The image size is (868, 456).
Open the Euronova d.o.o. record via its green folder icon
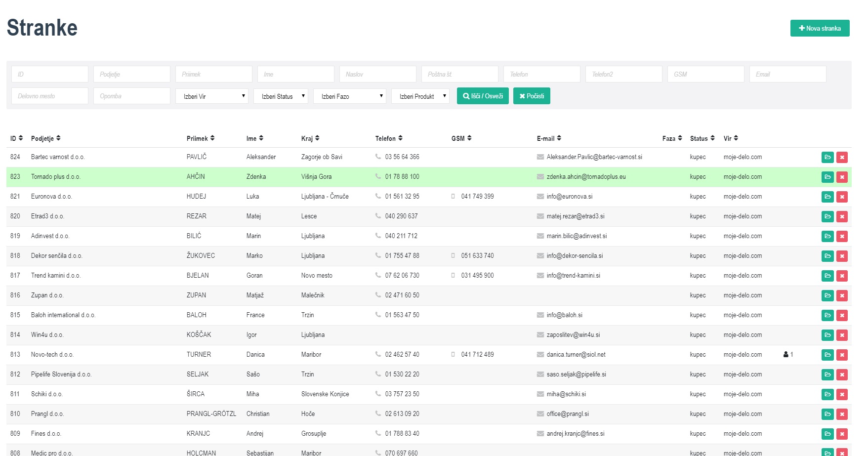coord(827,197)
